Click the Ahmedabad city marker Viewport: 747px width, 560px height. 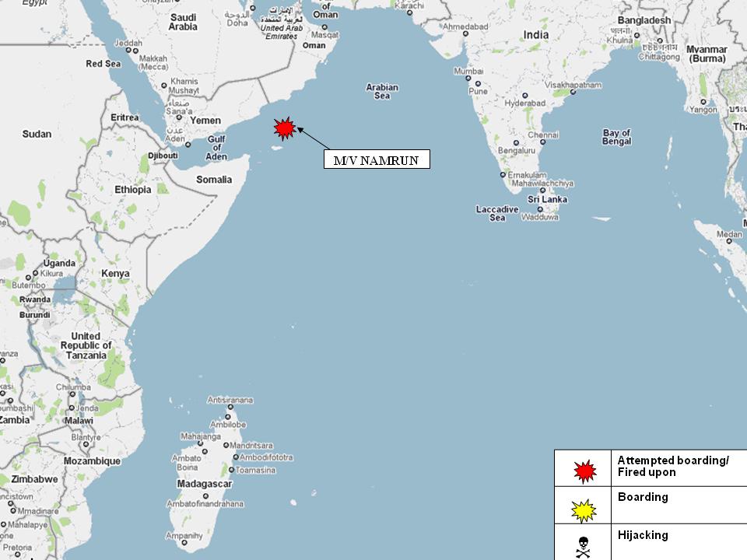[x=465, y=33]
